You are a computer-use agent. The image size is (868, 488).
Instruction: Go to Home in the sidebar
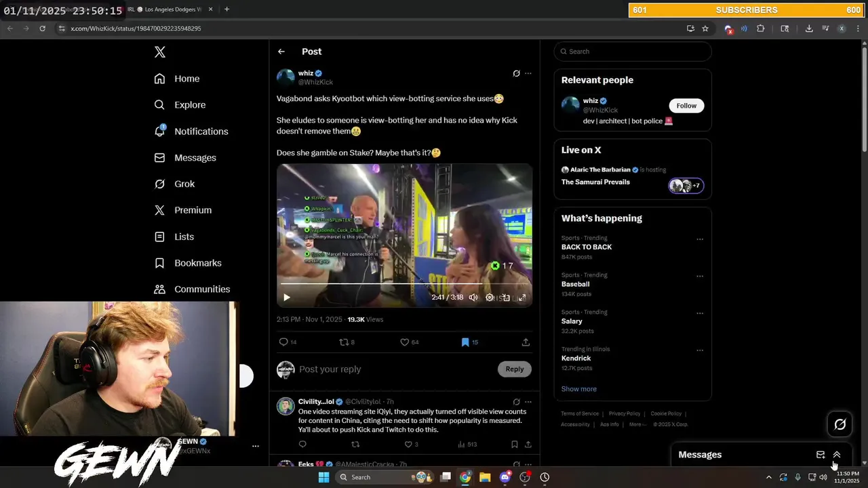pos(177,79)
